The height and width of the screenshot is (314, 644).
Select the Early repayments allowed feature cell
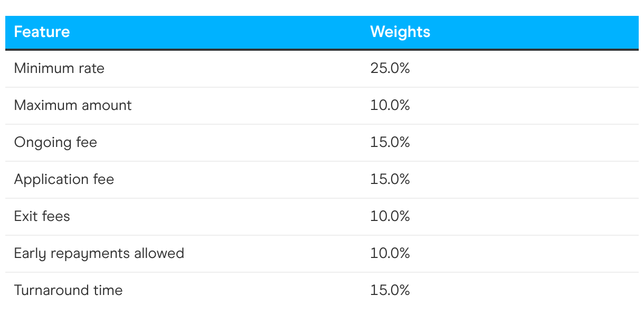pyautogui.click(x=99, y=253)
